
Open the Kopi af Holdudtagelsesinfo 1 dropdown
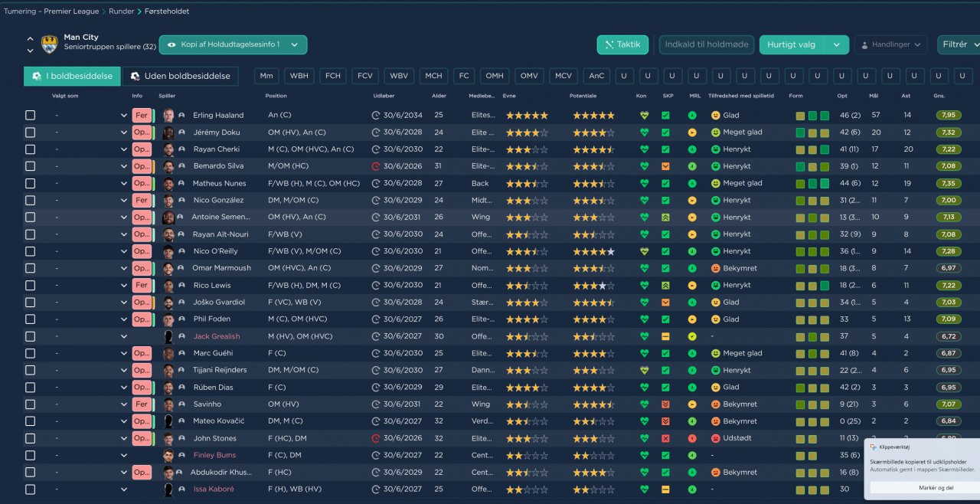233,44
